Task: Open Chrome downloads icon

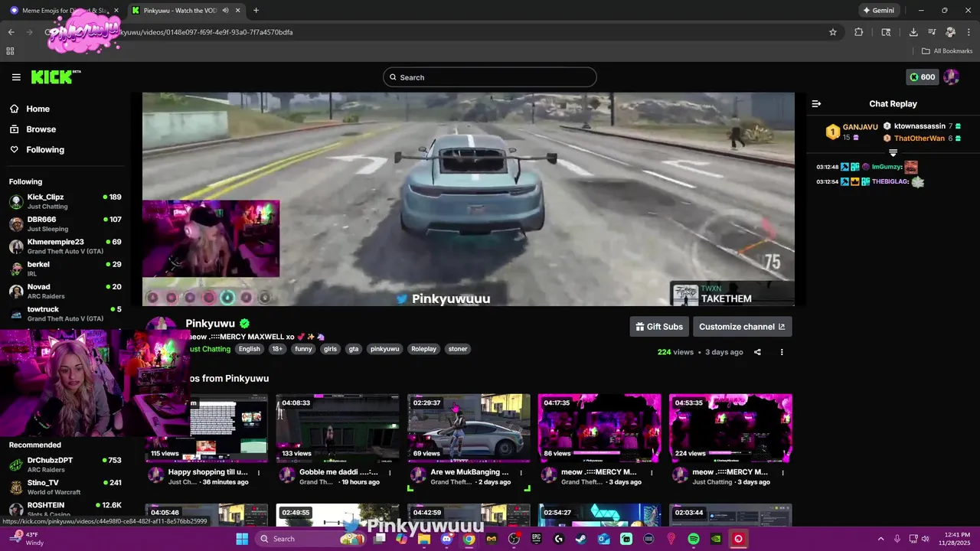Action: click(913, 32)
